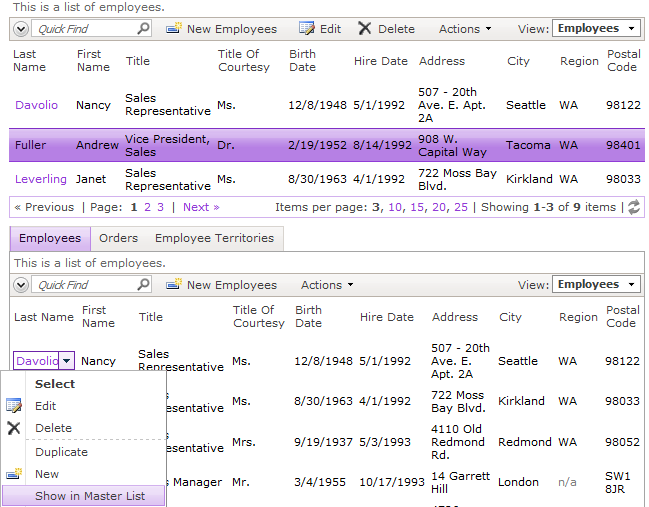Set items per page to 15
The width and height of the screenshot is (649, 507).
[417, 207]
